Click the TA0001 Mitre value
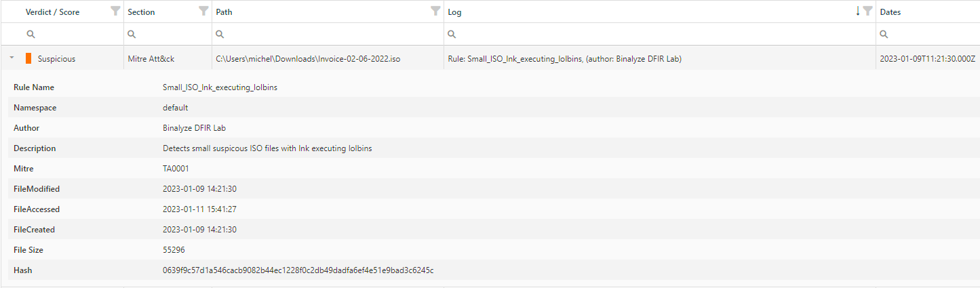Image resolution: width=980 pixels, height=288 pixels. point(174,169)
